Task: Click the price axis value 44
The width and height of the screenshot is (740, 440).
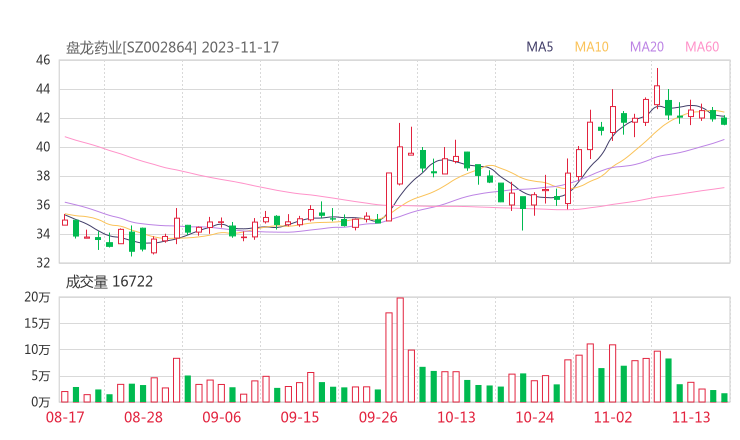Action: coord(43,89)
